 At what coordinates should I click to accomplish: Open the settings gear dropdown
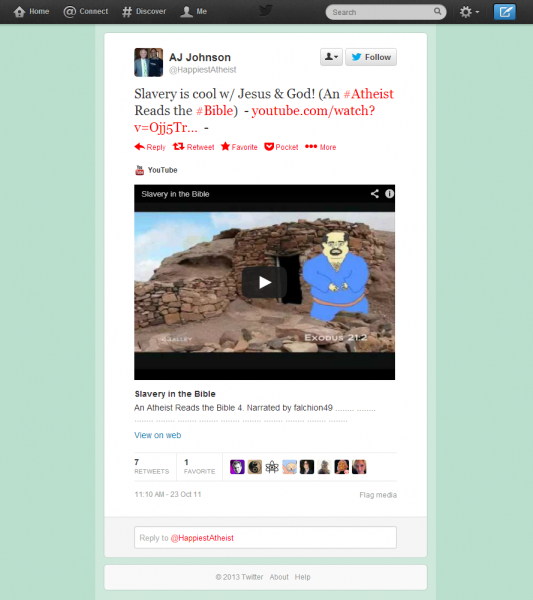[469, 12]
